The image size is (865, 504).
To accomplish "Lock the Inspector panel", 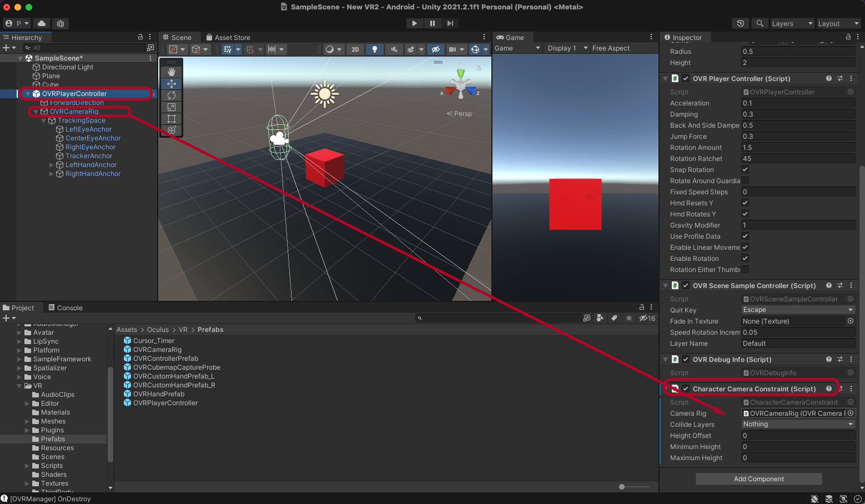I will [848, 37].
